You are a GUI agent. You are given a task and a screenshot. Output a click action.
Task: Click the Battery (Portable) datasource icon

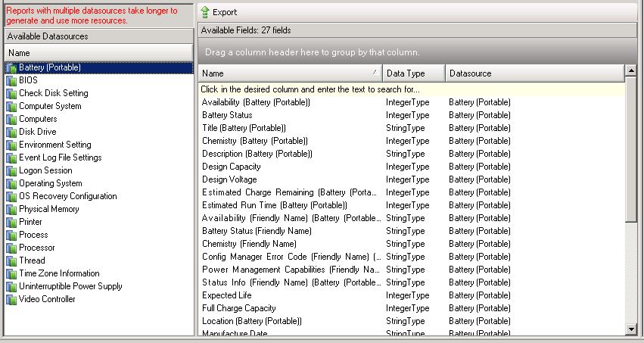[x=11, y=68]
